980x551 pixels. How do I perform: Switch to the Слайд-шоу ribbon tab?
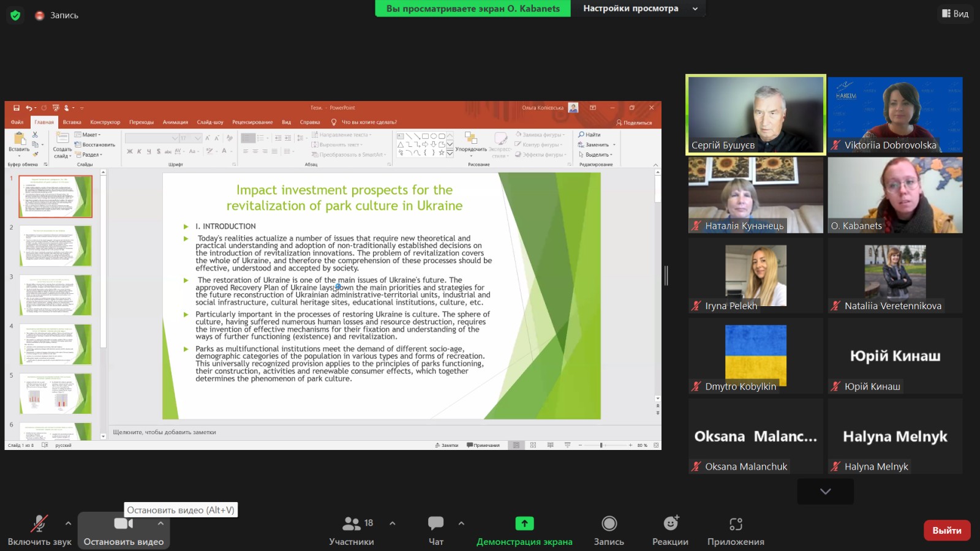pyautogui.click(x=210, y=122)
